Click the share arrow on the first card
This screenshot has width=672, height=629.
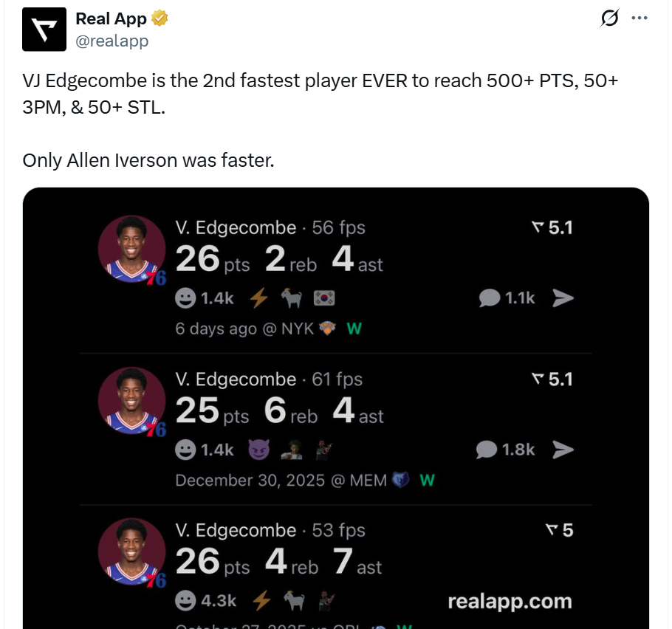click(563, 298)
